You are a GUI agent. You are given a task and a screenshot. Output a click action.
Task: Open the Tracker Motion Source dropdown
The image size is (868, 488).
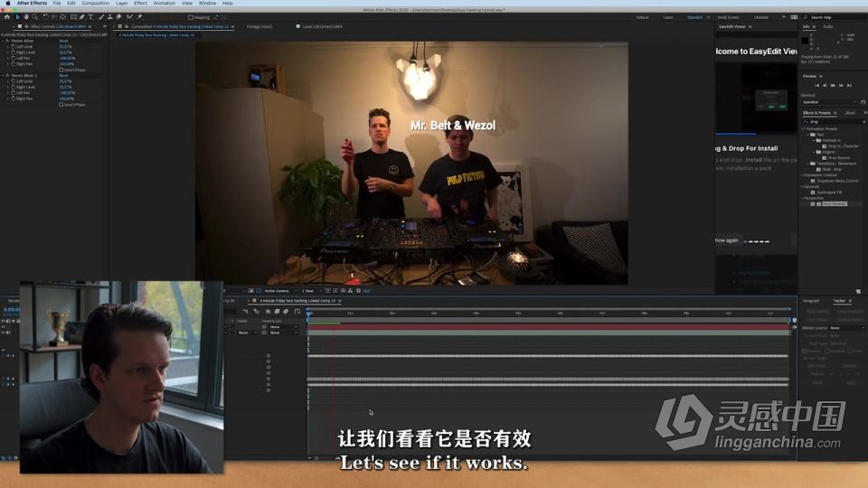click(847, 327)
